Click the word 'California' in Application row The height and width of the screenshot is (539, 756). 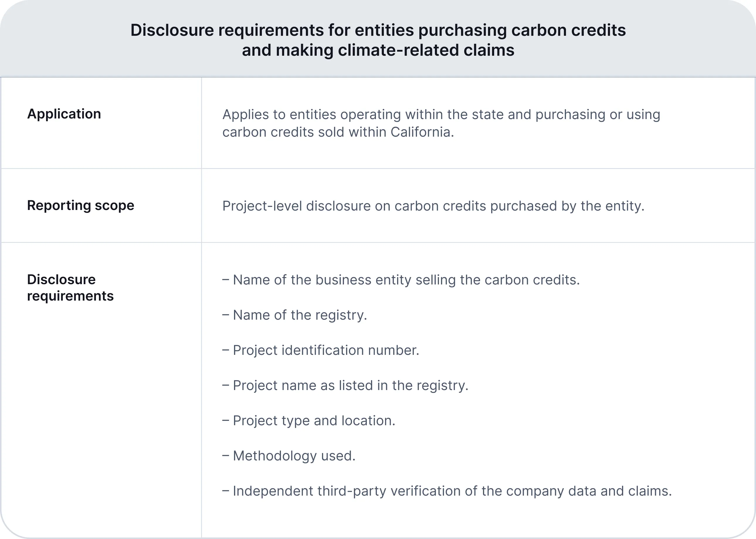click(422, 132)
